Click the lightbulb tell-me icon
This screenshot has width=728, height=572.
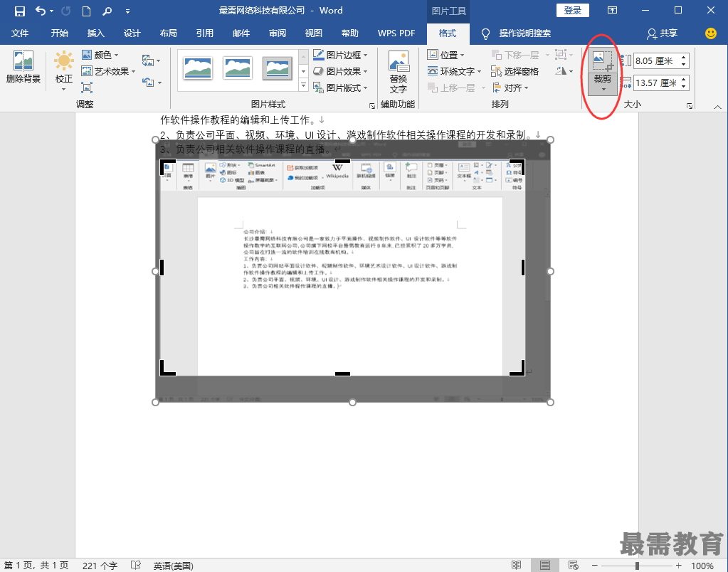485,33
